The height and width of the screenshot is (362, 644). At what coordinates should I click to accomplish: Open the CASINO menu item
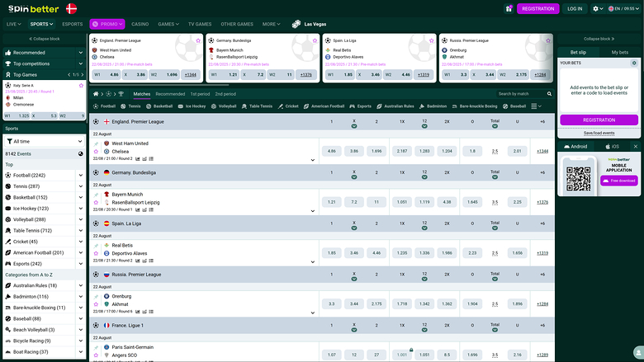tap(140, 24)
